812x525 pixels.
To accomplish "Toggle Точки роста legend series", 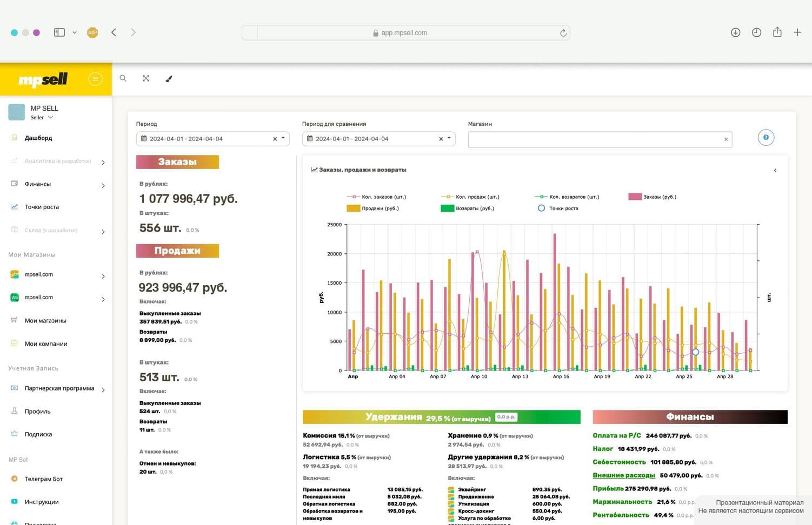I will tap(558, 208).
